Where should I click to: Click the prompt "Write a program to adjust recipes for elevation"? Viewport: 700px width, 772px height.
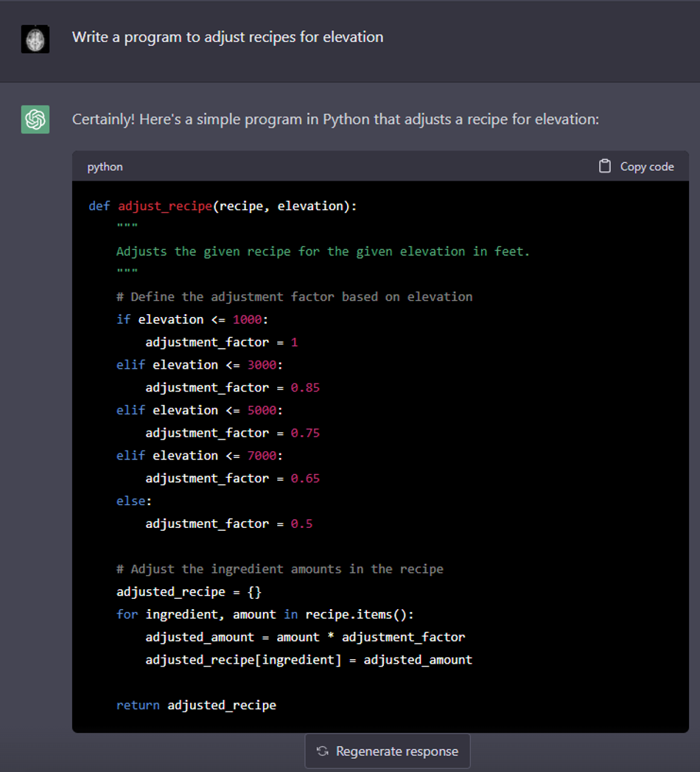pyautogui.click(x=228, y=37)
